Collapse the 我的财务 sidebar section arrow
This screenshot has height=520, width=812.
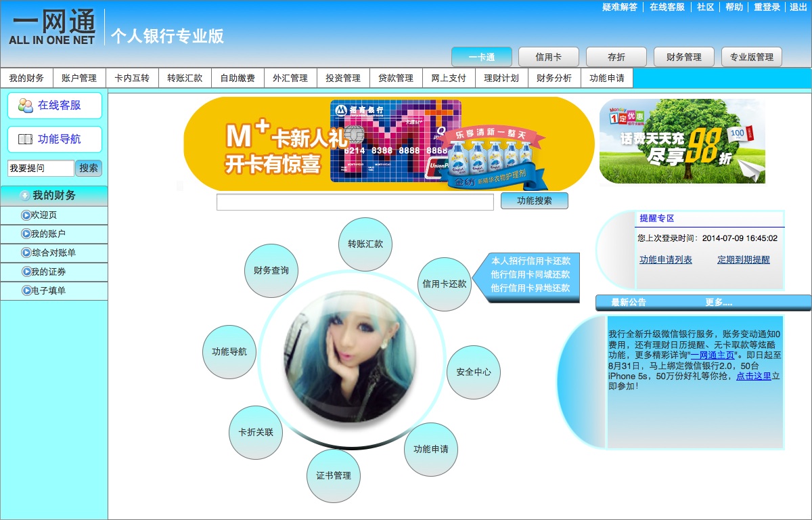pos(25,196)
